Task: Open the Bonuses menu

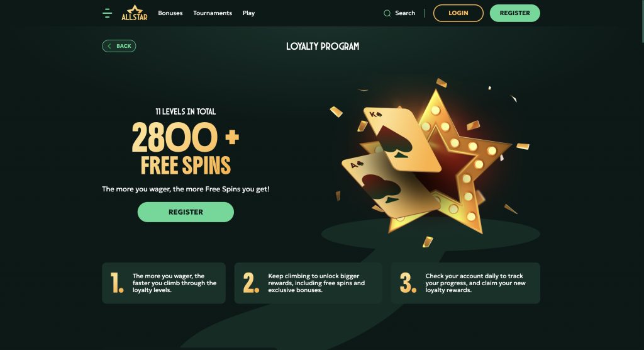Action: pyautogui.click(x=170, y=13)
